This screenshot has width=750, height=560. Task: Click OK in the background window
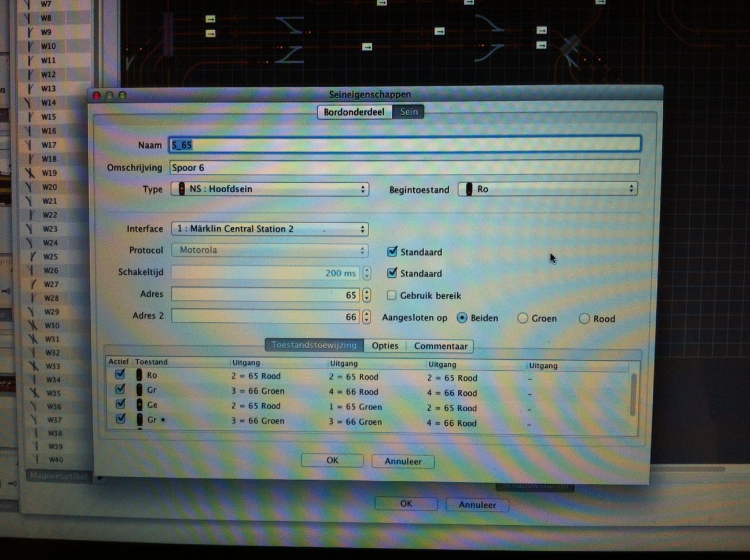406,503
